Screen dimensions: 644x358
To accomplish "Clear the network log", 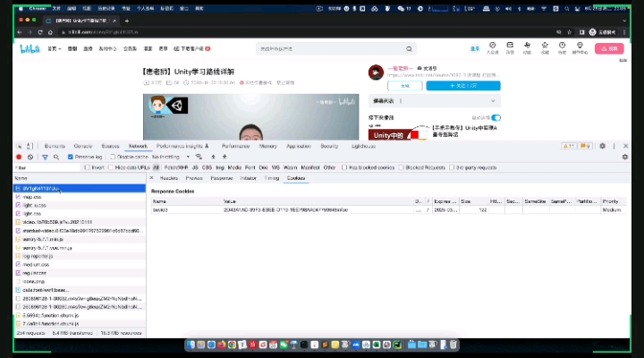I will click(x=30, y=157).
